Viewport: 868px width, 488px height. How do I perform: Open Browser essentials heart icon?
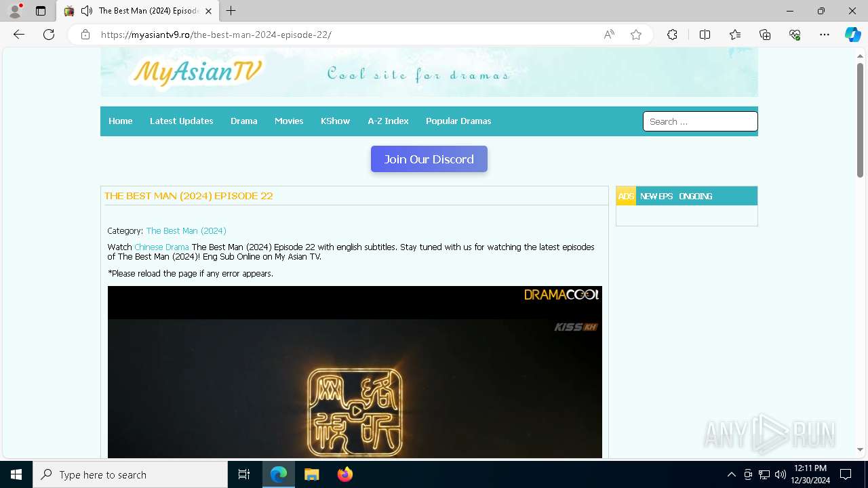795,35
